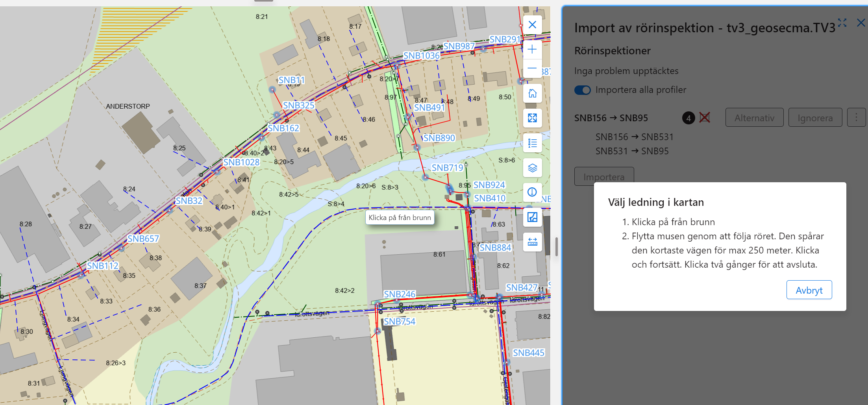Image resolution: width=868 pixels, height=405 pixels.
Task: Click the map zoom in plus button
Action: point(532,49)
